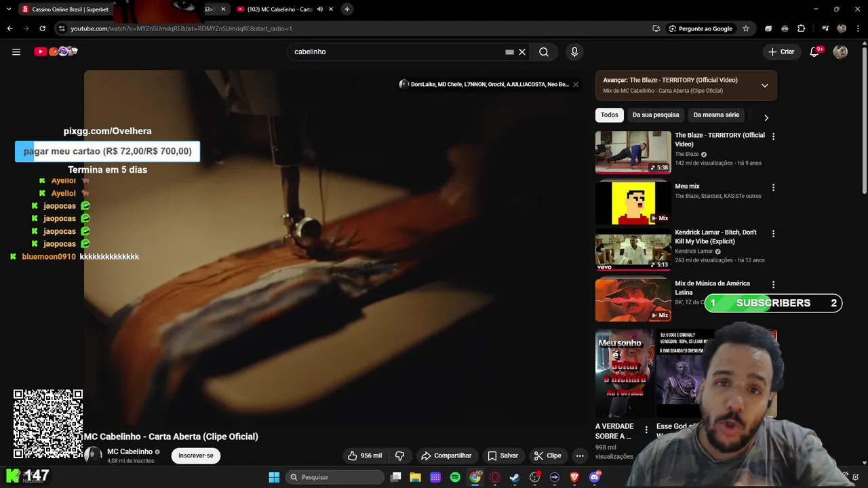Open Task View from taskbar

click(x=396, y=477)
